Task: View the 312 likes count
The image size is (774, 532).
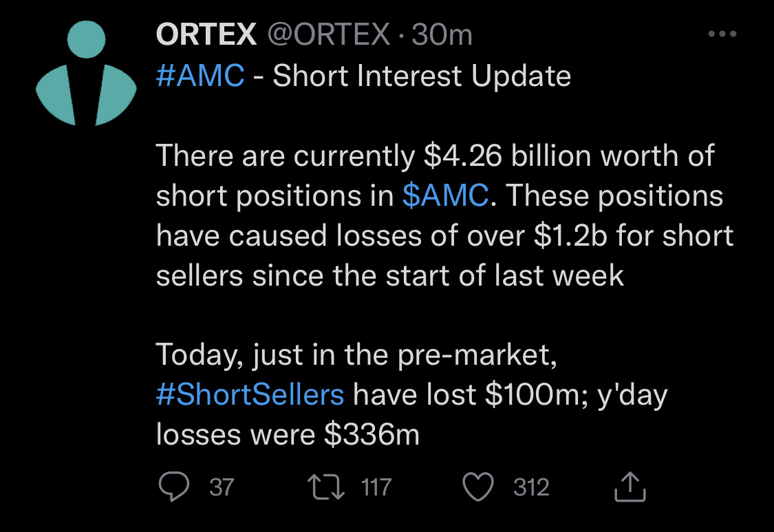Action: pos(531,487)
